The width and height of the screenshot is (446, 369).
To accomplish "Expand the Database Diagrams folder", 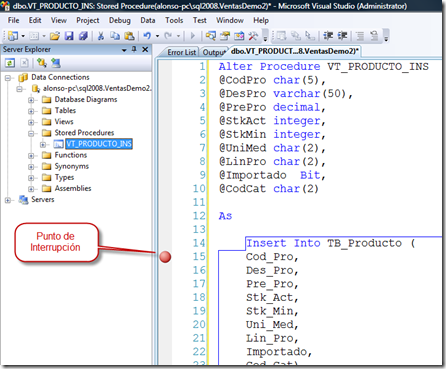I will click(31, 100).
